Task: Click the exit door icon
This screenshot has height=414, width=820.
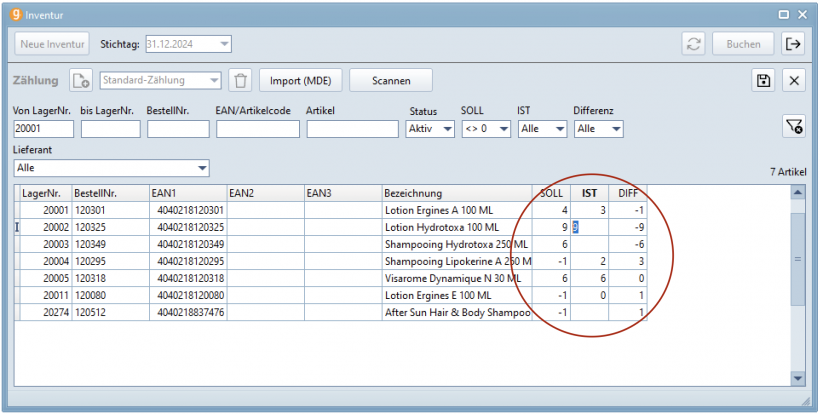Action: [x=793, y=44]
